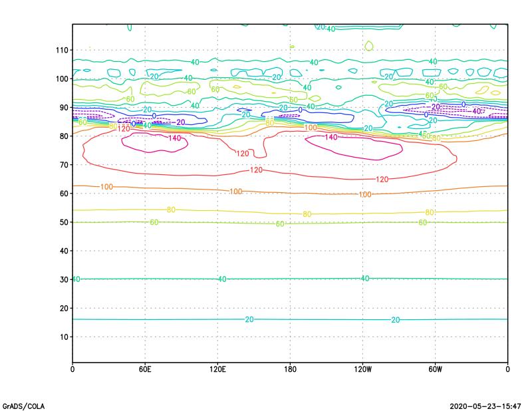
Task: Click the 60E longitude axis label
Action: coord(145,368)
